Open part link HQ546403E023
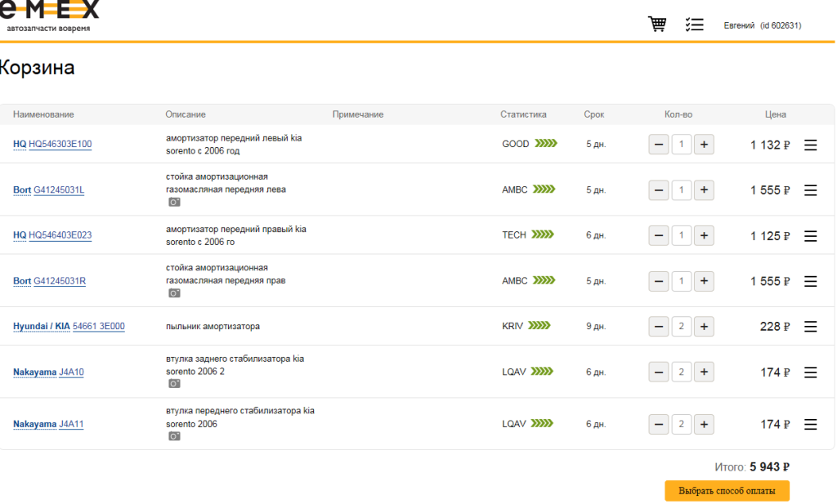837x504 pixels. tap(60, 235)
